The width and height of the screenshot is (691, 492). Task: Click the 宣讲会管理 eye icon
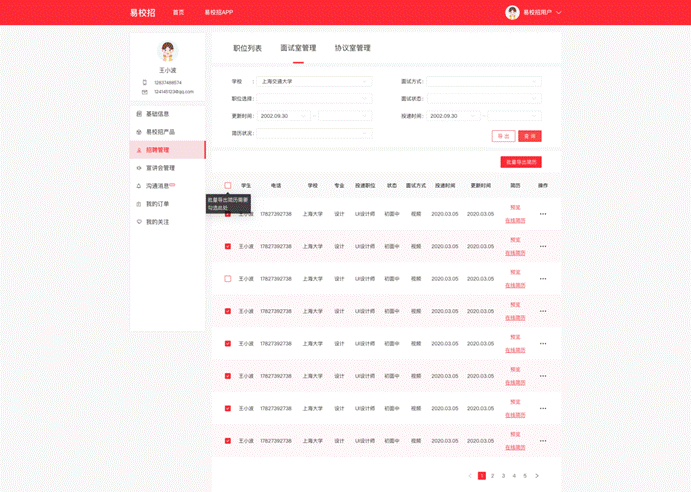point(139,168)
